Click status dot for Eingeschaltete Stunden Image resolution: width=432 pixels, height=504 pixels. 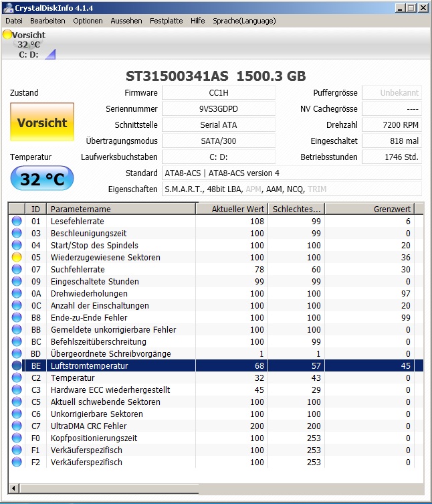coord(17,281)
